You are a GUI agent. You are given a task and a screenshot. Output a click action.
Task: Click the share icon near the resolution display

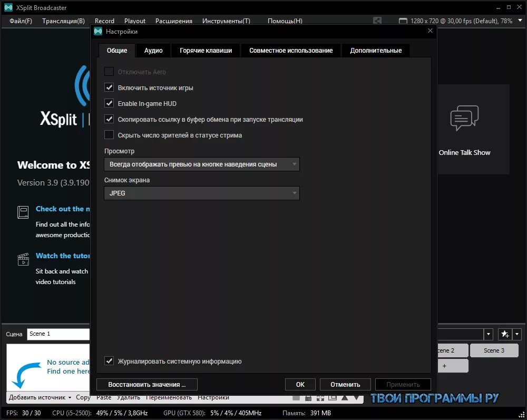point(377,20)
